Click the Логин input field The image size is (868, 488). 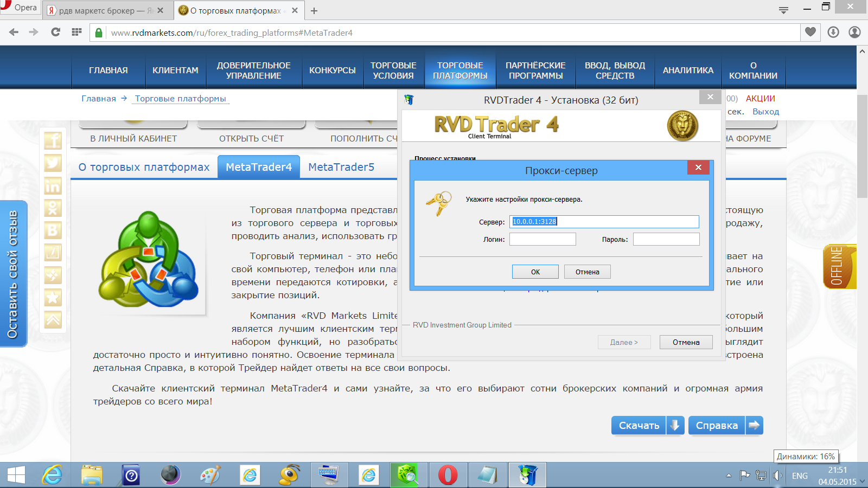(x=542, y=239)
